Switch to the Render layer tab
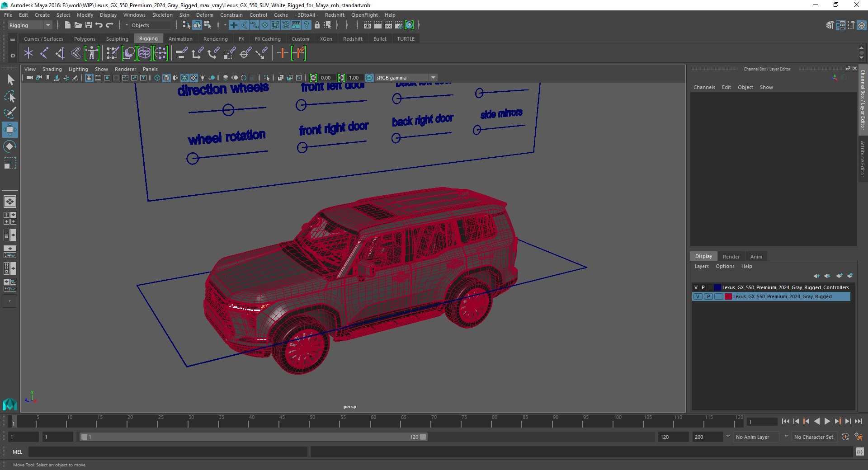The width and height of the screenshot is (868, 470). pos(731,257)
